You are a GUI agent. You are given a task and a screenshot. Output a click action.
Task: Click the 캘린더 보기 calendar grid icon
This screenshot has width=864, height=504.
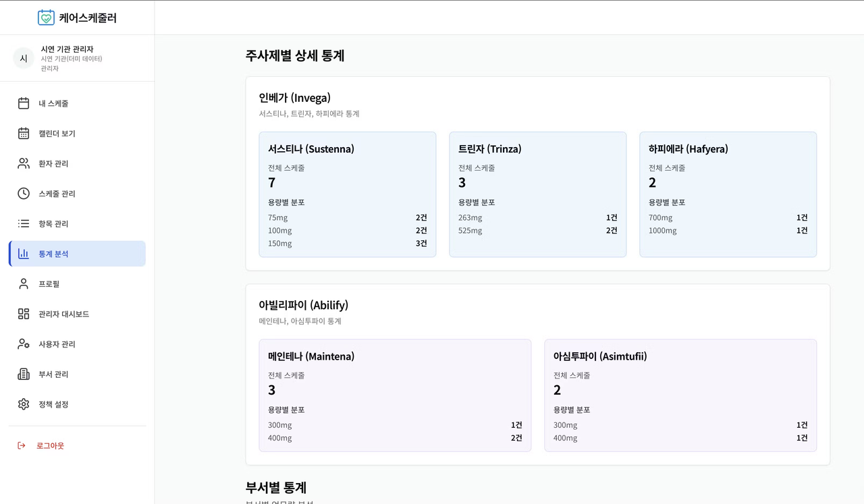tap(22, 133)
